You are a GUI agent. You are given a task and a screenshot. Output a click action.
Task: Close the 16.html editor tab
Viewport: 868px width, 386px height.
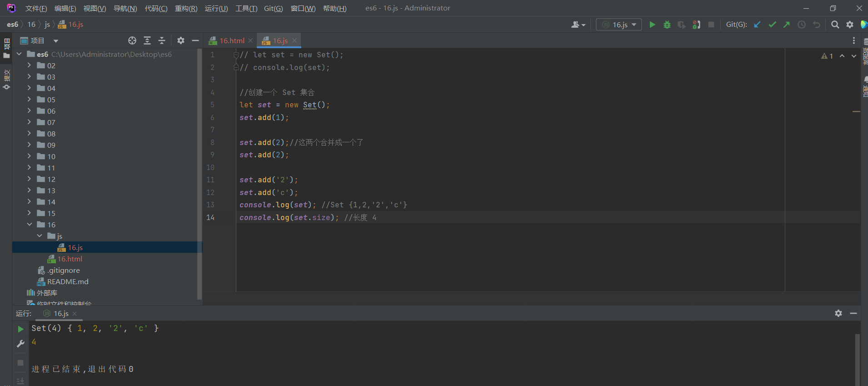(250, 40)
